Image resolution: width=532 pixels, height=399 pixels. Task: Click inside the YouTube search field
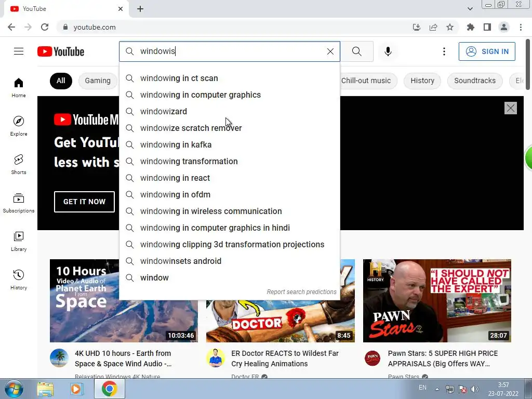pyautogui.click(x=231, y=51)
